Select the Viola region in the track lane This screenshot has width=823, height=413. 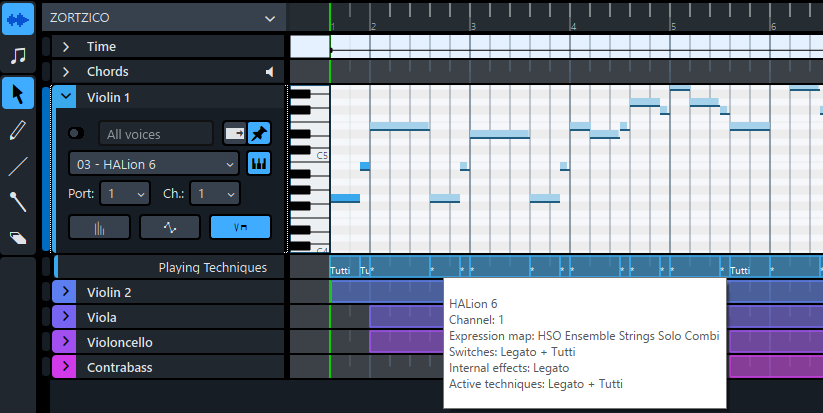(x=406, y=317)
